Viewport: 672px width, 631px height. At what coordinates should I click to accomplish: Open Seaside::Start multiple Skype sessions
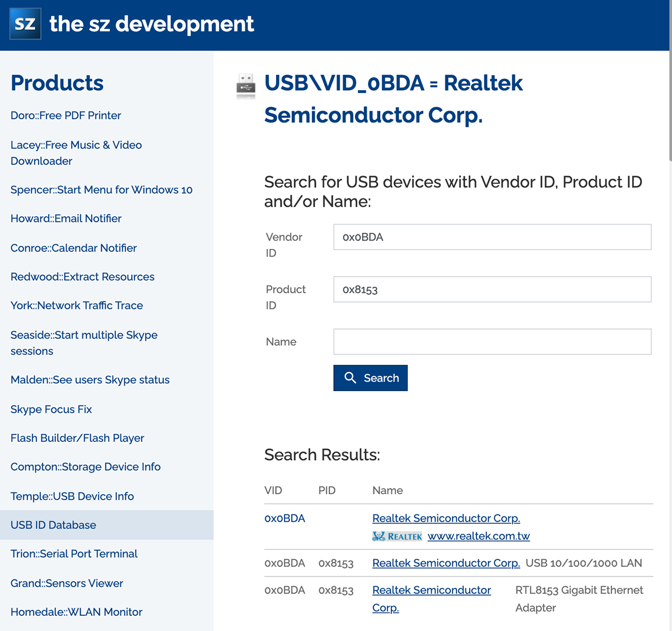pyautogui.click(x=84, y=343)
